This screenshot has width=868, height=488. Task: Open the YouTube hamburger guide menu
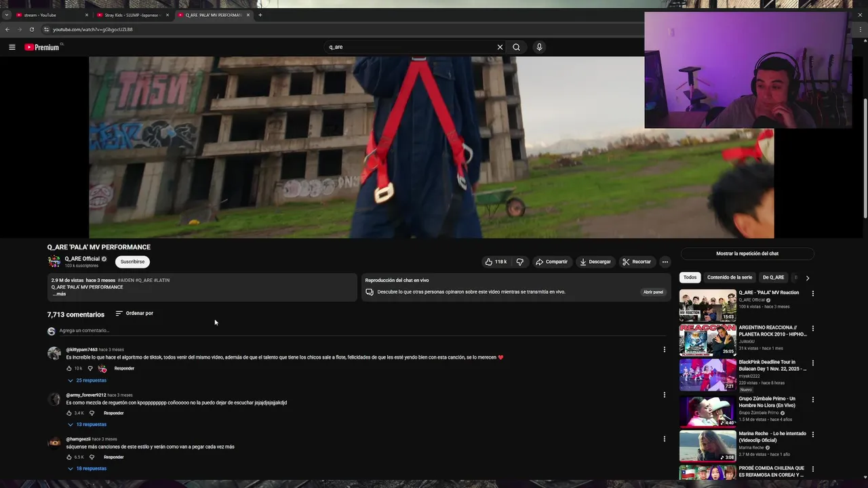coord(12,47)
